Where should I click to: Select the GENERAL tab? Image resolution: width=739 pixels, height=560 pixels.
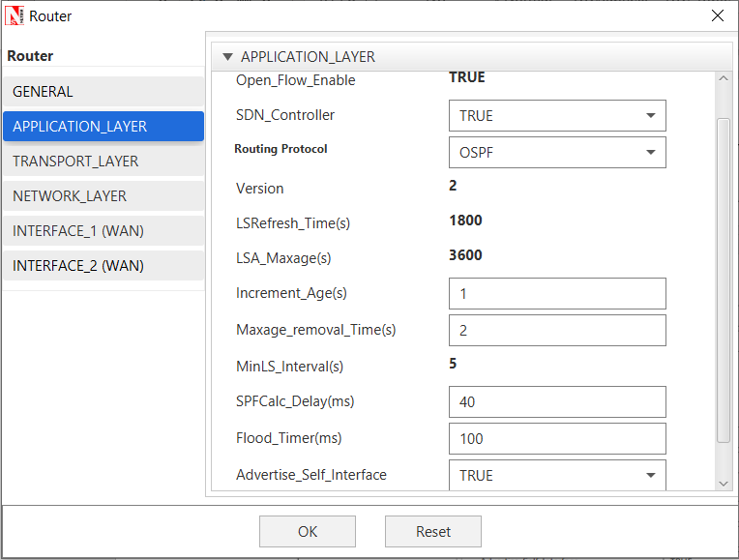point(103,92)
